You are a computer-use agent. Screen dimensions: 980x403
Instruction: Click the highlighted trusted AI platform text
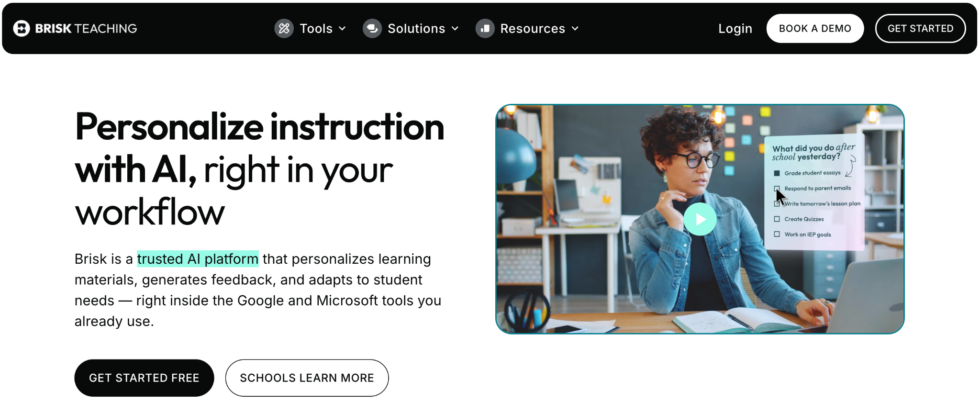point(198,259)
